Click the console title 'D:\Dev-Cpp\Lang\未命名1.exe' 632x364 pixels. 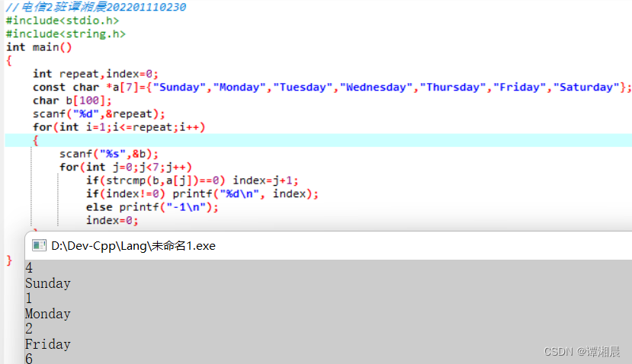click(133, 246)
